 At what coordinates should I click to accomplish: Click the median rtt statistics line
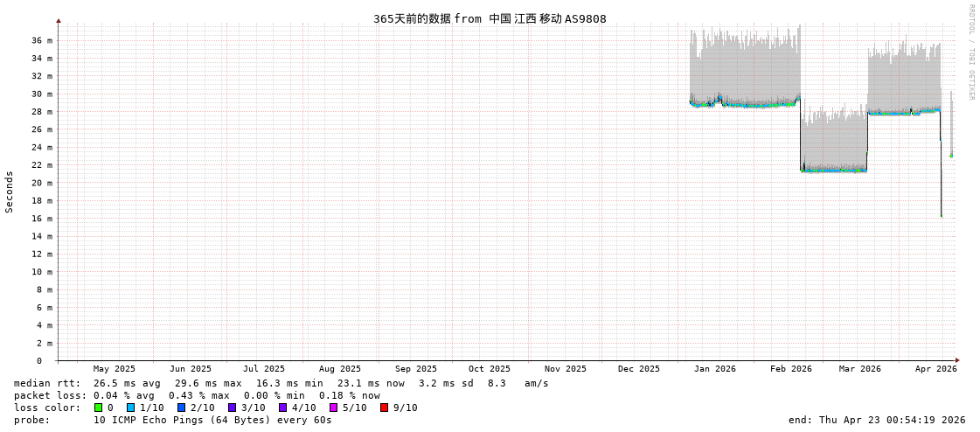(281, 383)
